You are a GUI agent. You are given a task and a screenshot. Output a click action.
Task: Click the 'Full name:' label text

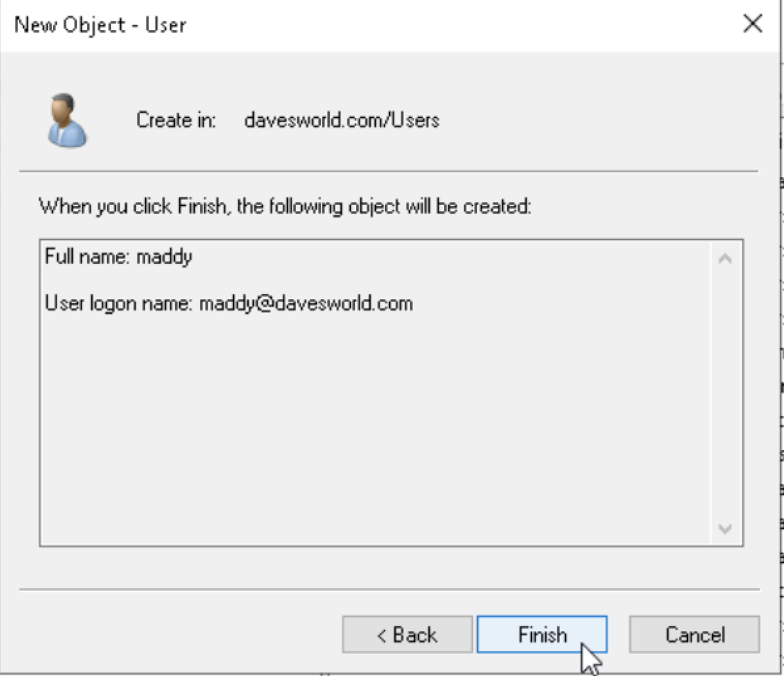coord(87,256)
